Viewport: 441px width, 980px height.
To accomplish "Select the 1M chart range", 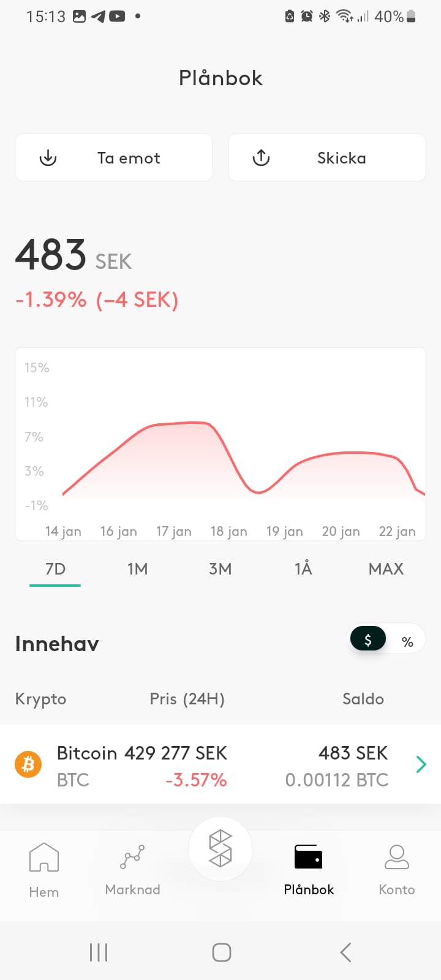I will (138, 569).
